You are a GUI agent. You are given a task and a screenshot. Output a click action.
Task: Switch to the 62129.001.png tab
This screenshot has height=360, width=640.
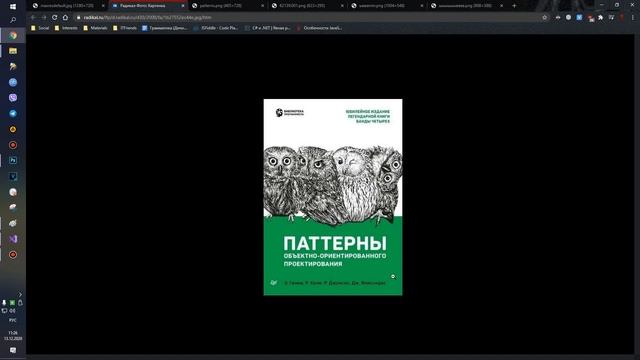click(x=307, y=6)
